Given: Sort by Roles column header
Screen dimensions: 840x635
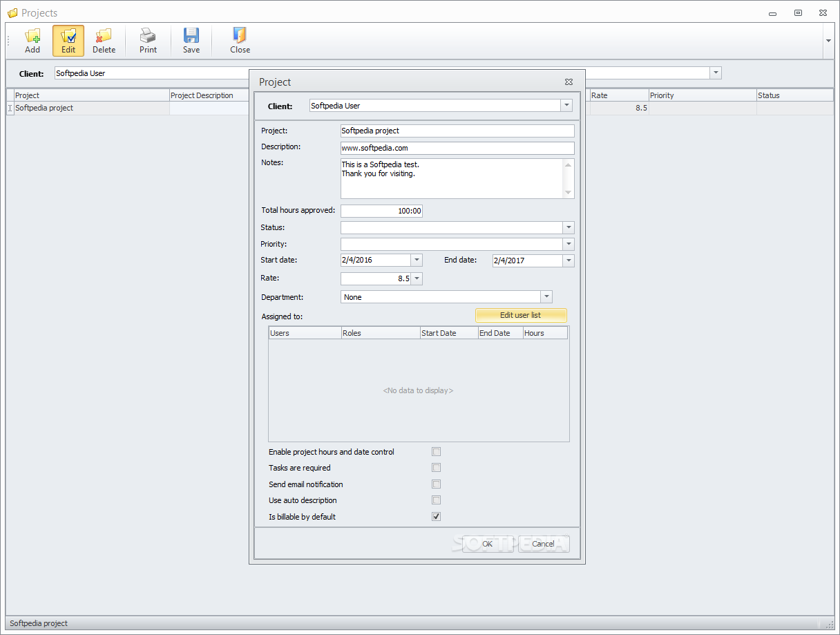Looking at the screenshot, I should [x=381, y=333].
